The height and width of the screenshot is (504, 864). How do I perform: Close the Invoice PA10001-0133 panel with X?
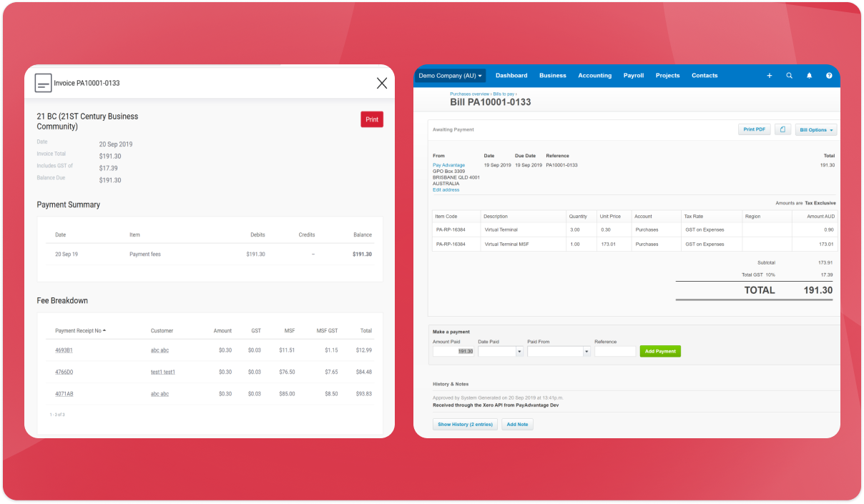click(x=382, y=83)
